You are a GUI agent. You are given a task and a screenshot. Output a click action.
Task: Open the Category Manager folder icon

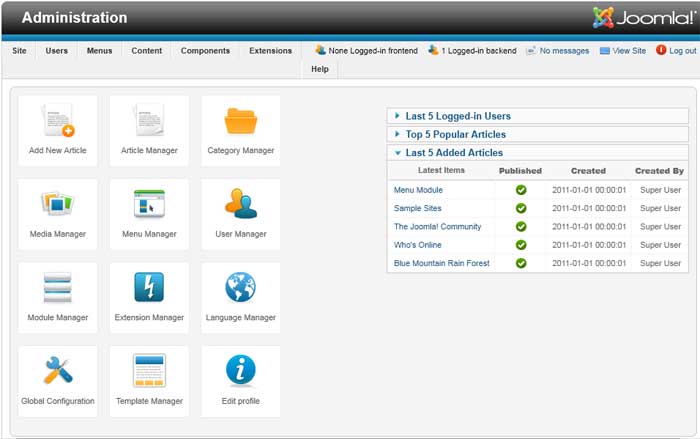(x=241, y=121)
